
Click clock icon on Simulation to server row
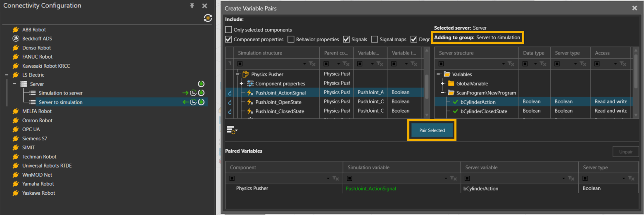click(193, 93)
